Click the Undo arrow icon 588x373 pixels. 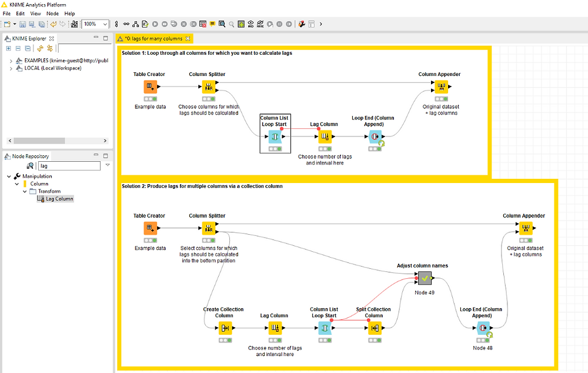54,24
